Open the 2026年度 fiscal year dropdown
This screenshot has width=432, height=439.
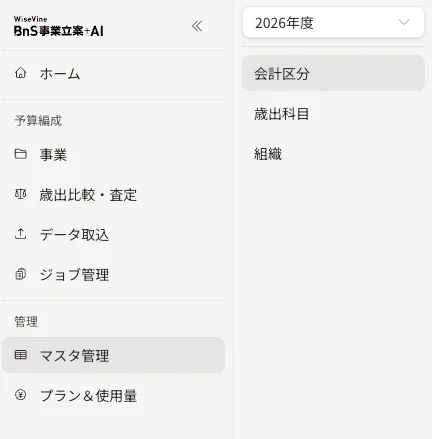[333, 23]
